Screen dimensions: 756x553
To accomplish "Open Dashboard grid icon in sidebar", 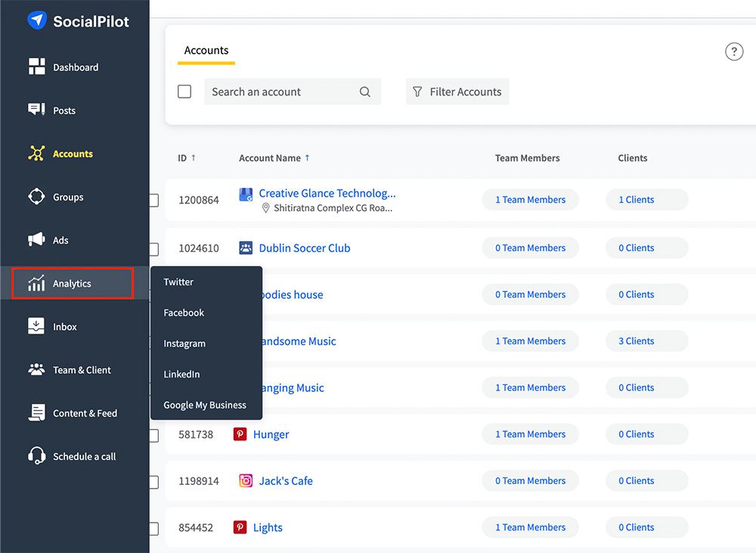I will tap(36, 67).
